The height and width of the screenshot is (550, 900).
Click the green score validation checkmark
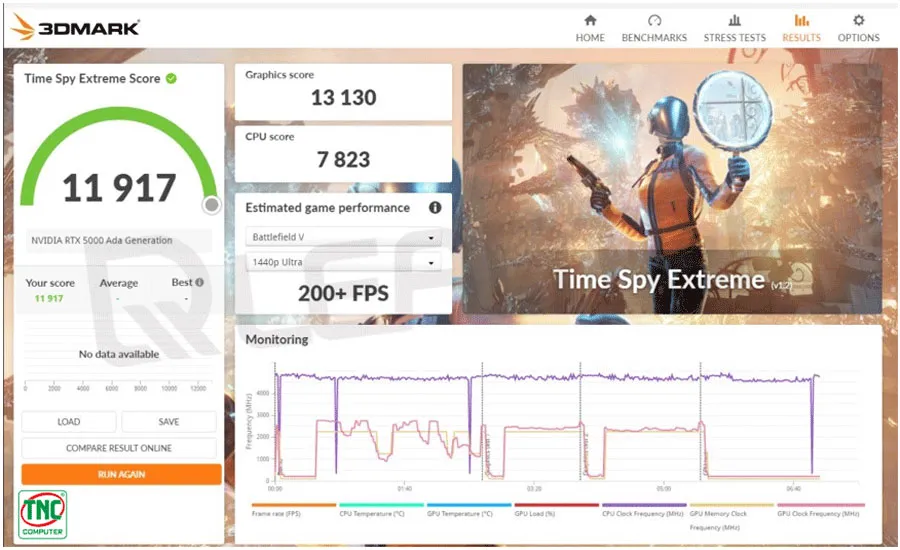pos(171,78)
